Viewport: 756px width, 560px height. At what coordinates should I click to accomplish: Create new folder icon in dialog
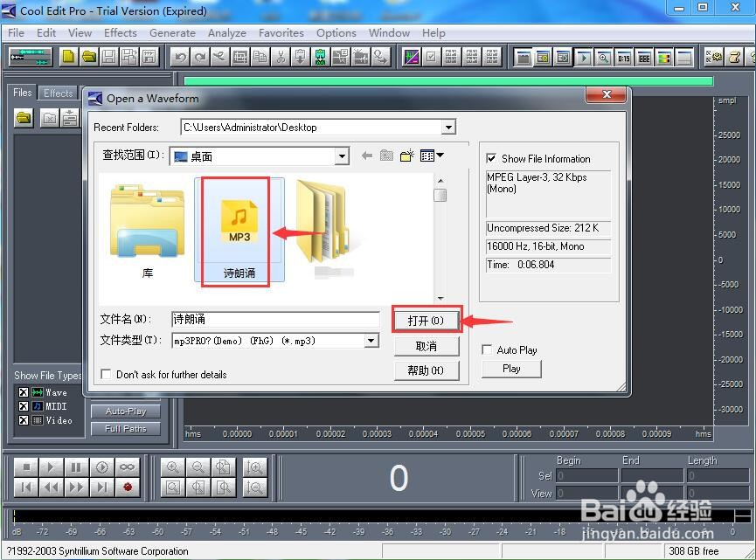coord(407,156)
